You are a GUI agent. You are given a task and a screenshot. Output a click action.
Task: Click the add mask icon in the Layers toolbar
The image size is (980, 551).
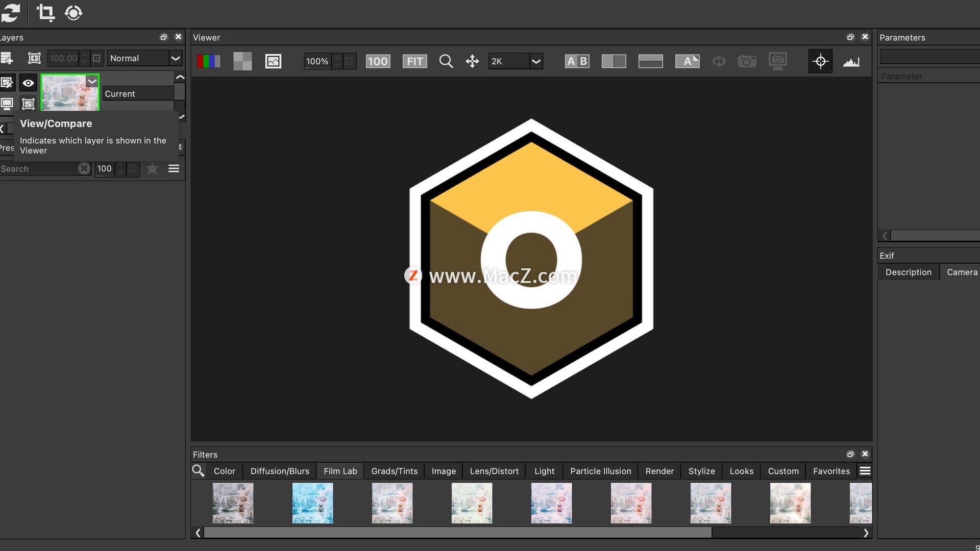(x=34, y=58)
